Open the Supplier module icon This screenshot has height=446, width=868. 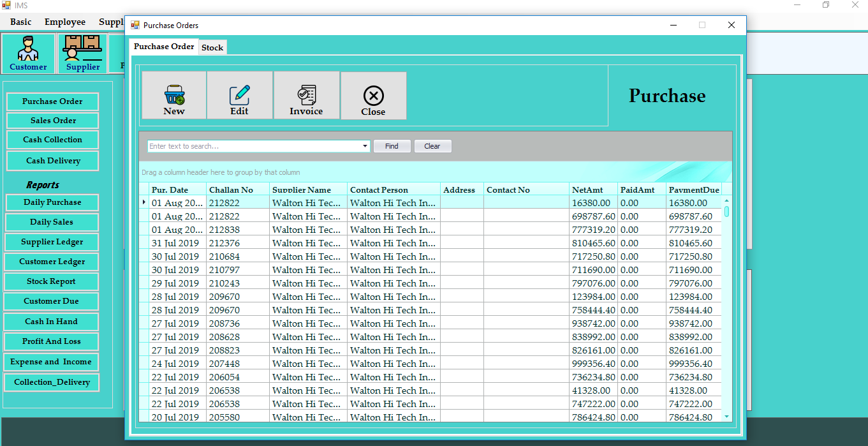[82, 52]
